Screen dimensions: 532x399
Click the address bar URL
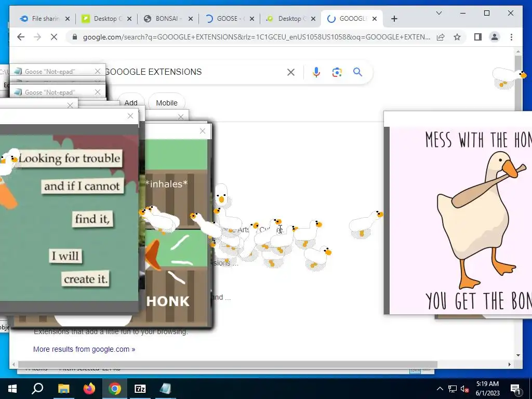[x=257, y=37]
